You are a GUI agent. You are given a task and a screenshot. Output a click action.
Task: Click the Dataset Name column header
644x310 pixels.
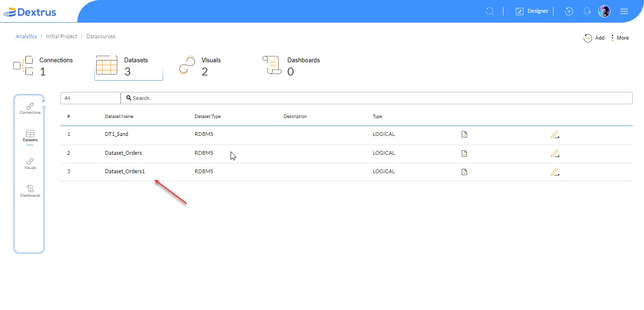[x=119, y=117]
